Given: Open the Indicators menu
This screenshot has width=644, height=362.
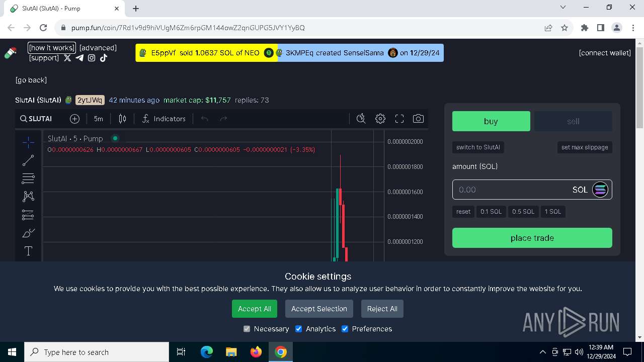Looking at the screenshot, I should tap(164, 119).
